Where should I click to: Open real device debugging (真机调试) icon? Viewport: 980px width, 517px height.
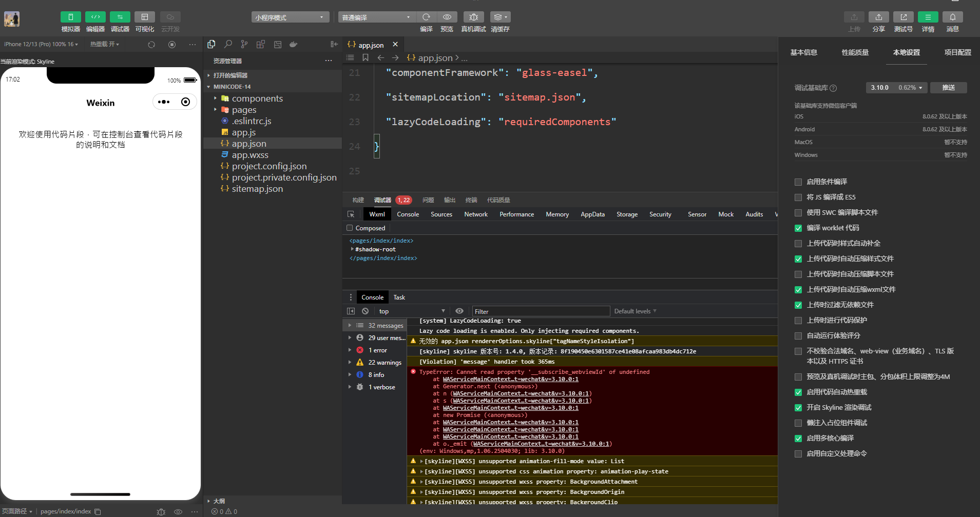point(473,17)
